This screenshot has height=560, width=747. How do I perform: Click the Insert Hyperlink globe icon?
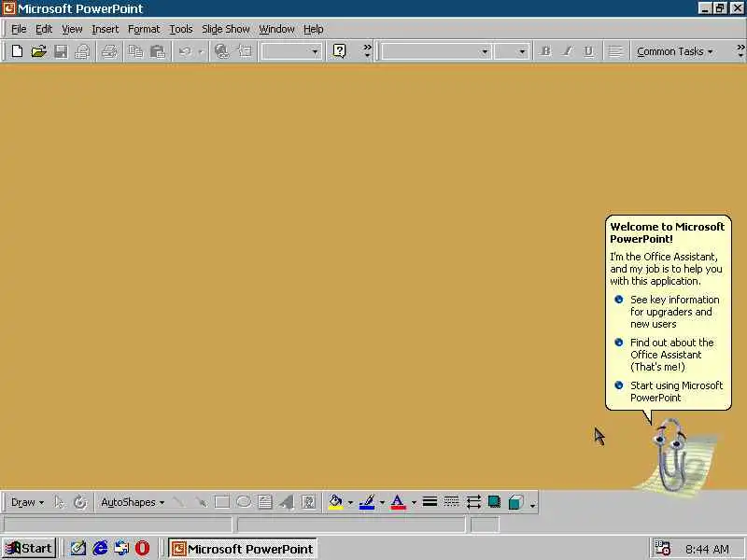click(221, 51)
